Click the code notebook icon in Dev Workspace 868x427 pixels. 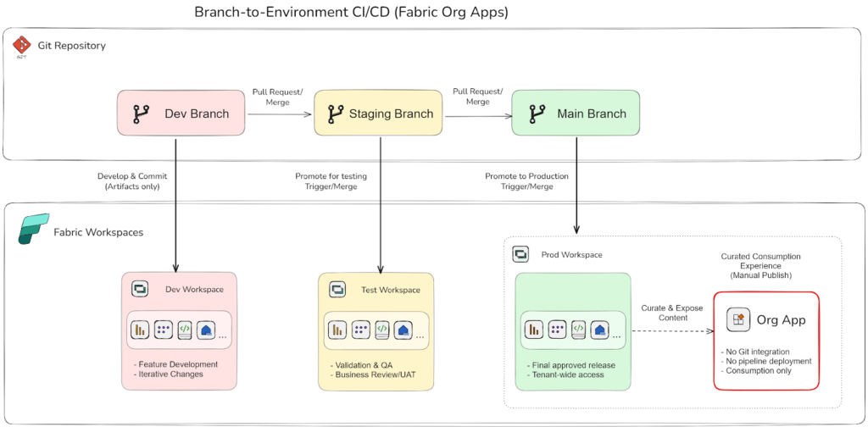click(186, 330)
